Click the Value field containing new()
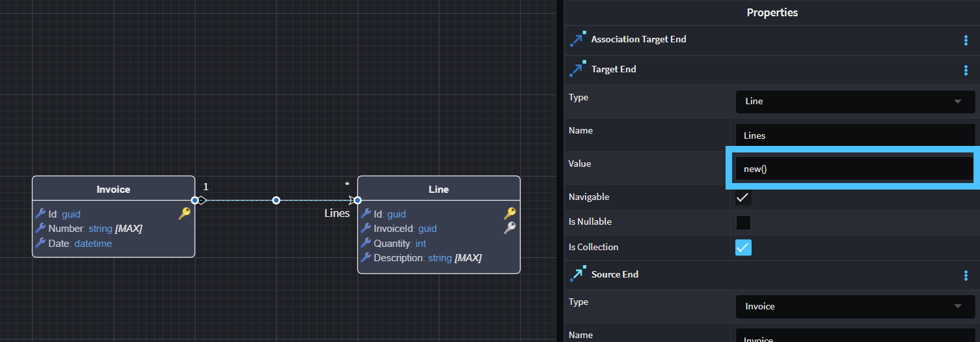 [852, 169]
